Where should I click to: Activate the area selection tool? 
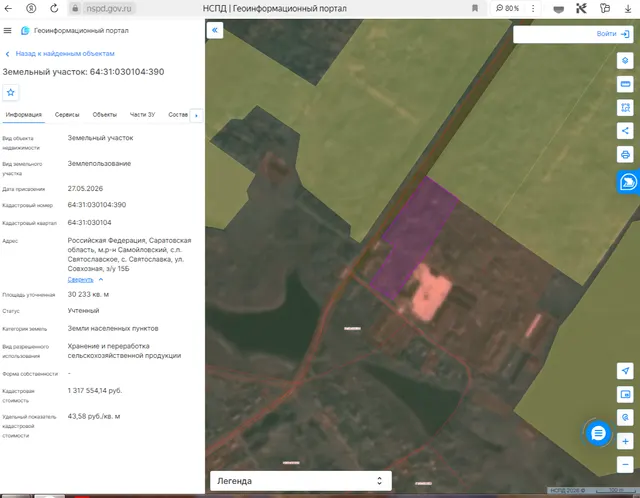point(625,108)
